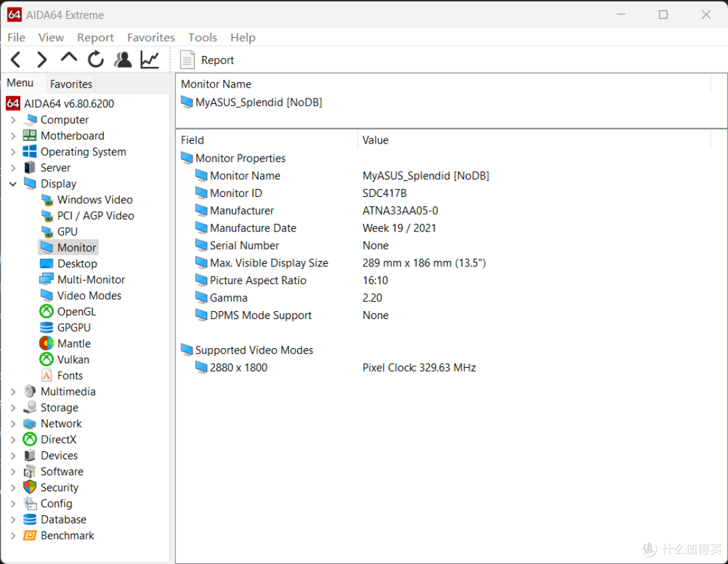728x564 pixels.
Task: Select the Monitor ID row
Action: 446,193
